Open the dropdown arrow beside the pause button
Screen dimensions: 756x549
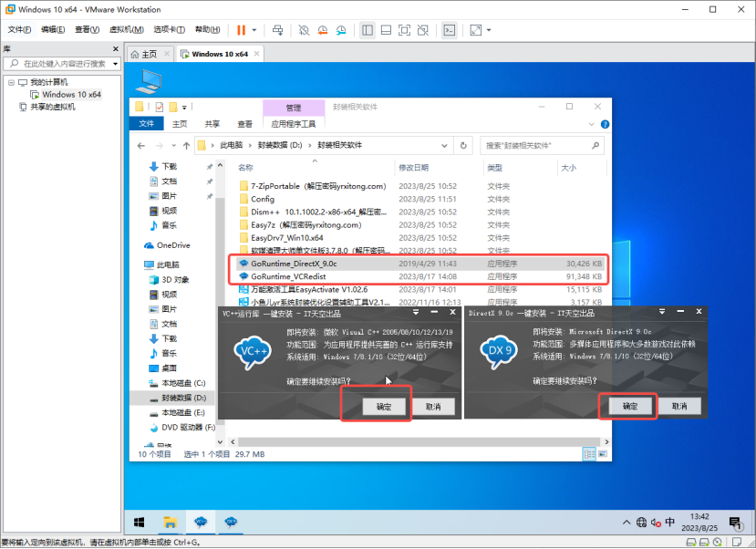coord(254,30)
